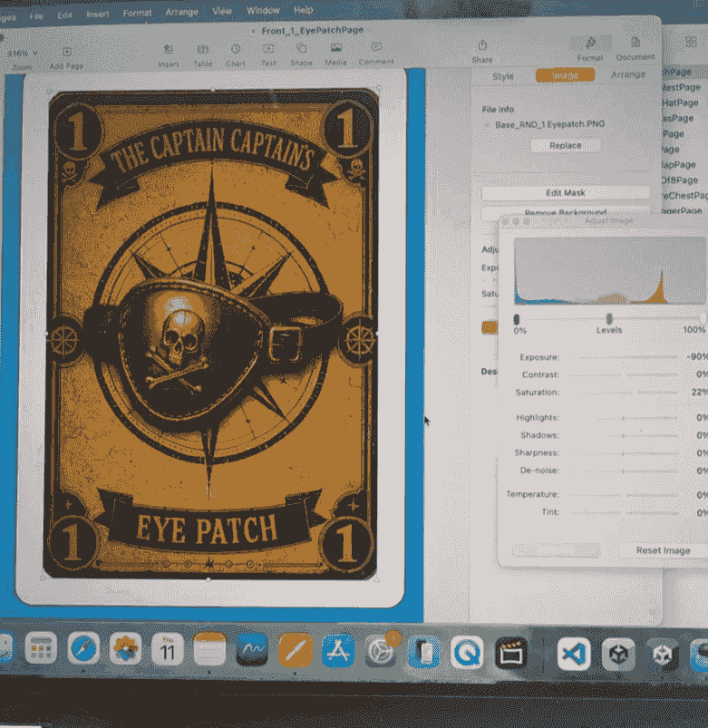Open Freeform from the Dock

coord(252,649)
